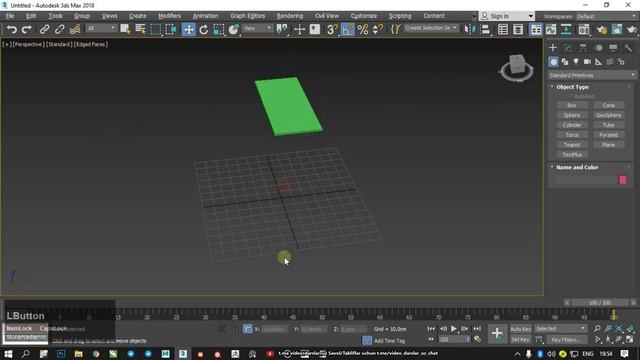
Task: Open the Rendering menu
Action: click(x=290, y=16)
